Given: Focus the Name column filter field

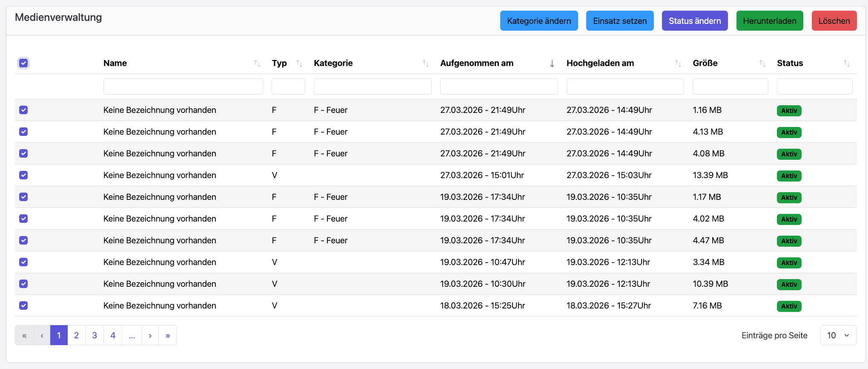Looking at the screenshot, I should tap(183, 86).
